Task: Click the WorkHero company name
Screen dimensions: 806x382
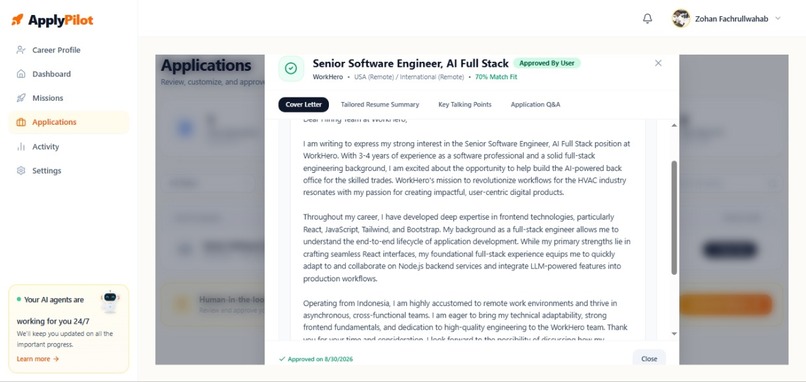Action: point(327,77)
